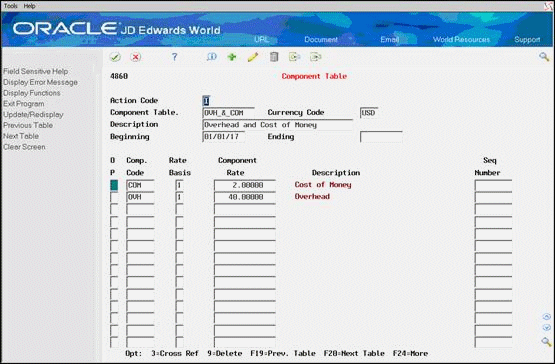Click the Rate Basis field in OVH row
Viewport: 555px width, 364px height.
click(x=179, y=197)
